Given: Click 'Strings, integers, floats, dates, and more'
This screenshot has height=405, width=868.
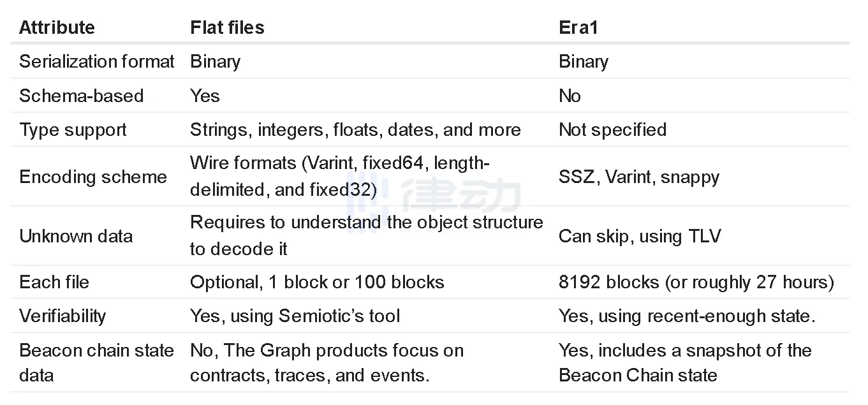Looking at the screenshot, I should pyautogui.click(x=355, y=130).
